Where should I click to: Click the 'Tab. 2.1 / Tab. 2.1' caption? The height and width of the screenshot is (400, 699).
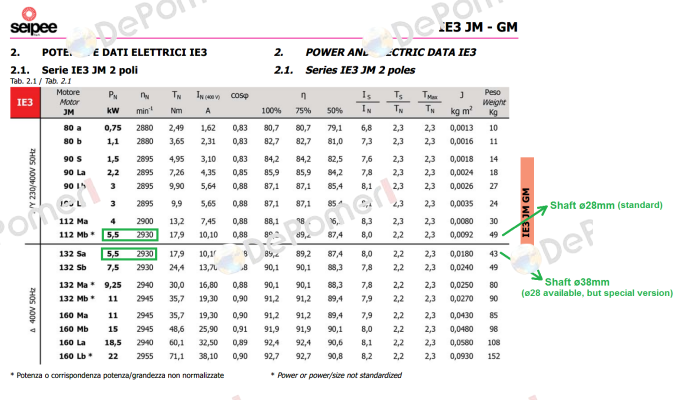[41, 81]
